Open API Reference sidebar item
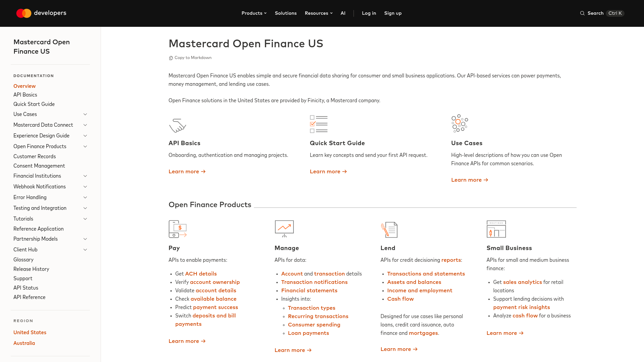Viewport: 644px width, 362px height. click(x=30, y=297)
